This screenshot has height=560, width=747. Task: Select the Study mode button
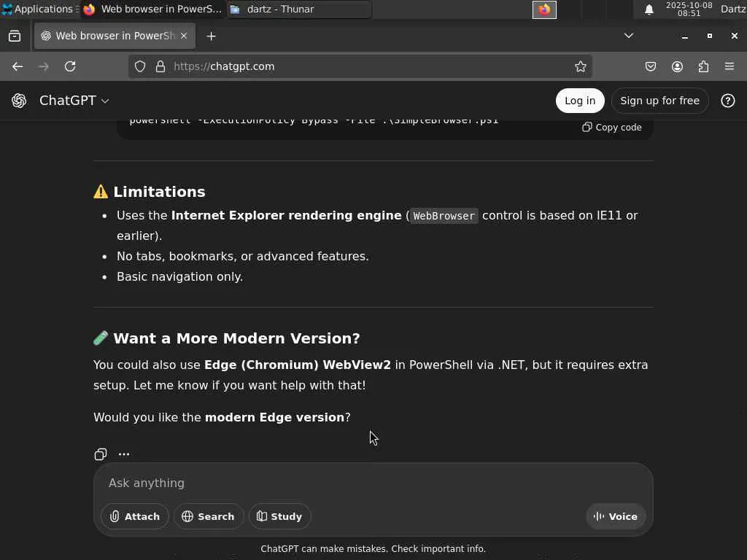(279, 516)
